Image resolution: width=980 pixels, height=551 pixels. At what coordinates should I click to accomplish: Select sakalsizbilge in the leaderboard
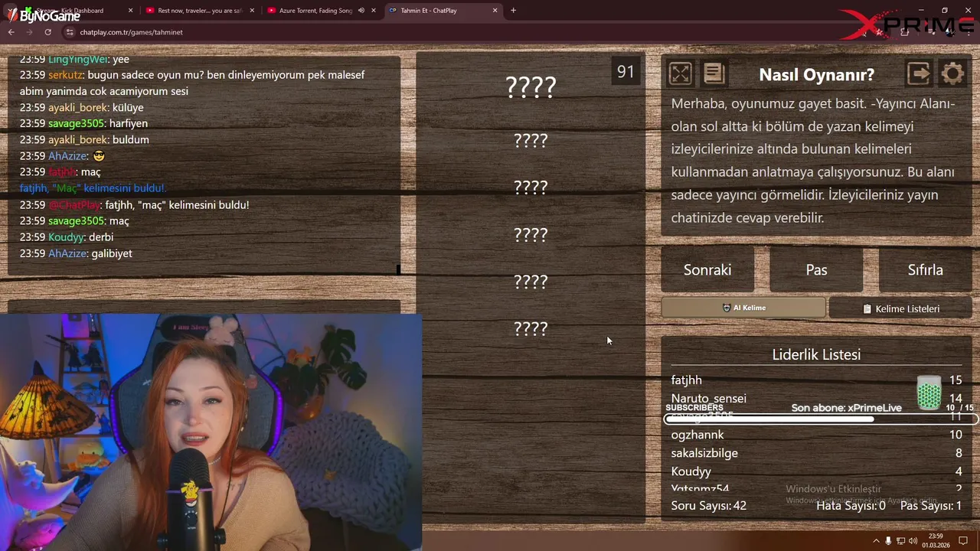tap(704, 453)
